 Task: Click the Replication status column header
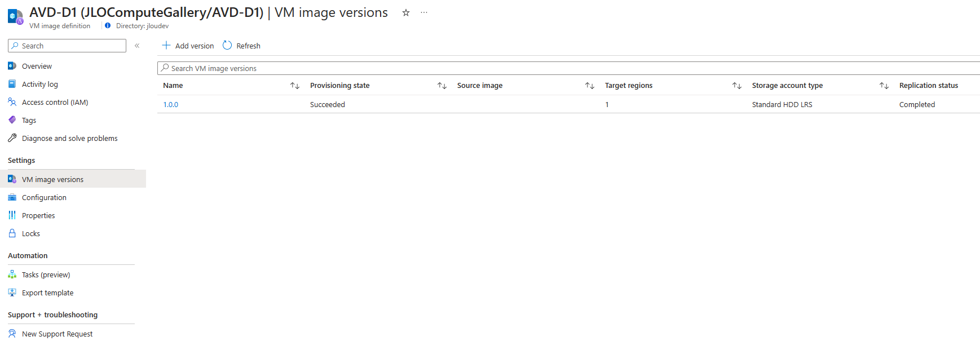point(929,85)
